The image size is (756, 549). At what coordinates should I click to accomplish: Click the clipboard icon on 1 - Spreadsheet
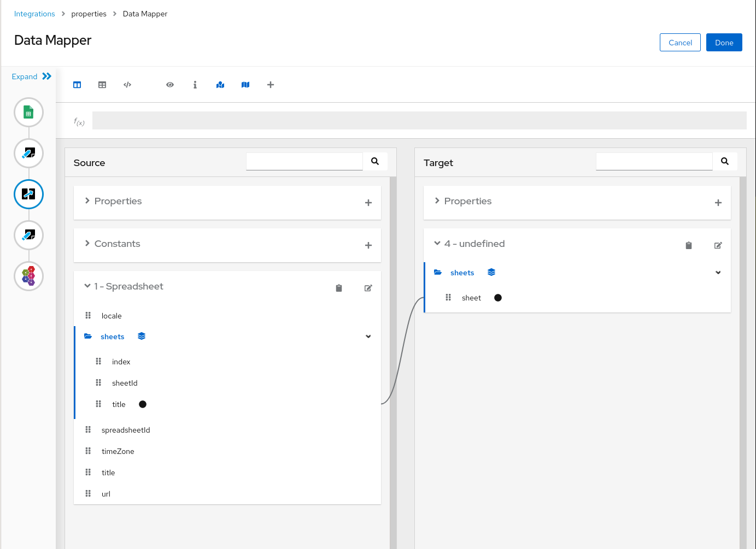click(339, 288)
